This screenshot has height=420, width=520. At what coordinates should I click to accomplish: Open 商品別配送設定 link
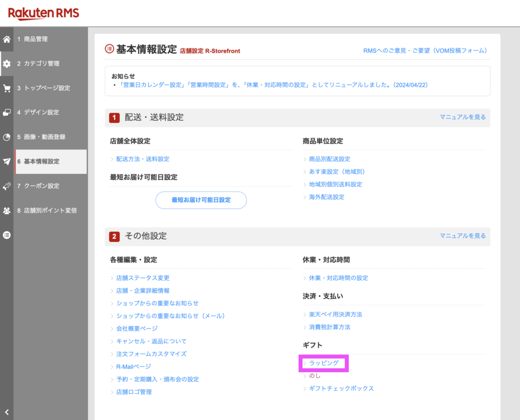(x=329, y=159)
